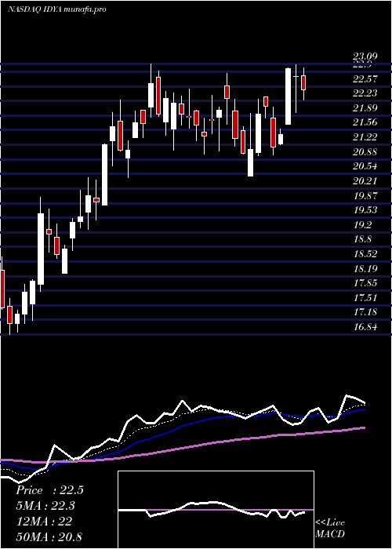Click the 22.57 price axis label

coord(365,79)
